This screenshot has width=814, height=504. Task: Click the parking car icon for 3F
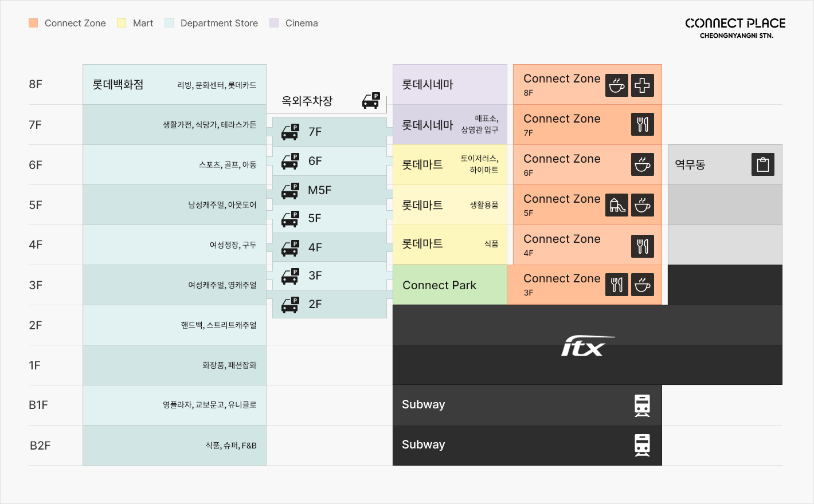[291, 276]
